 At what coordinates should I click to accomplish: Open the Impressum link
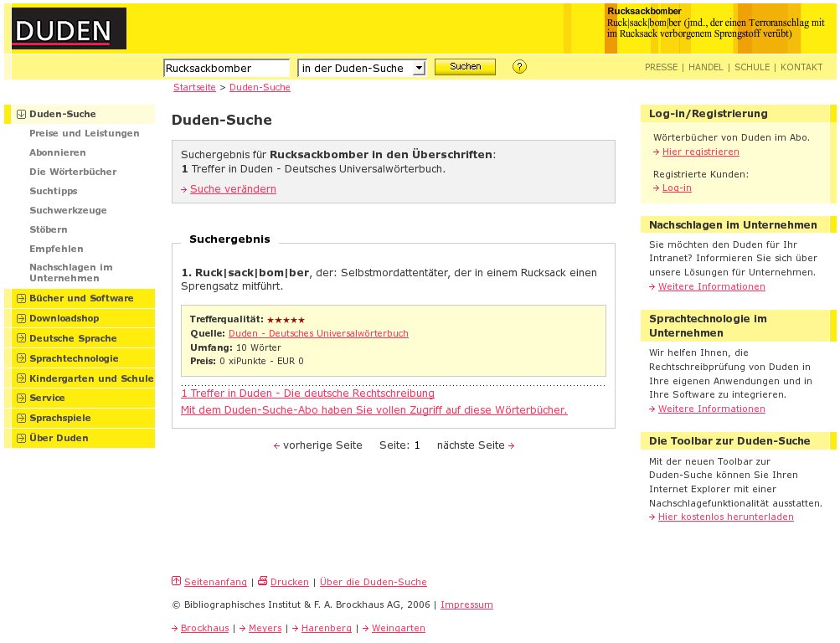(x=466, y=604)
